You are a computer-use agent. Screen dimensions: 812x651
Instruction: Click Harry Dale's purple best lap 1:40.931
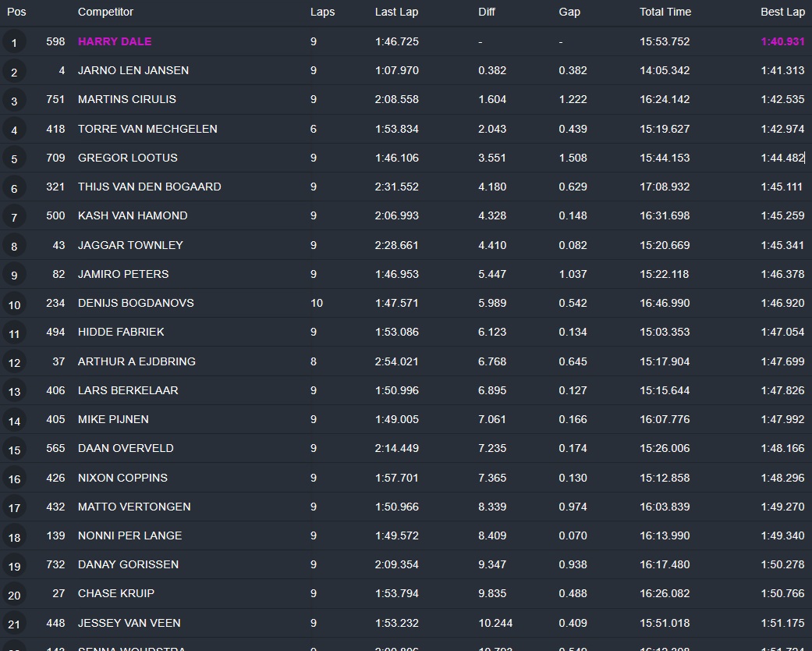click(782, 41)
